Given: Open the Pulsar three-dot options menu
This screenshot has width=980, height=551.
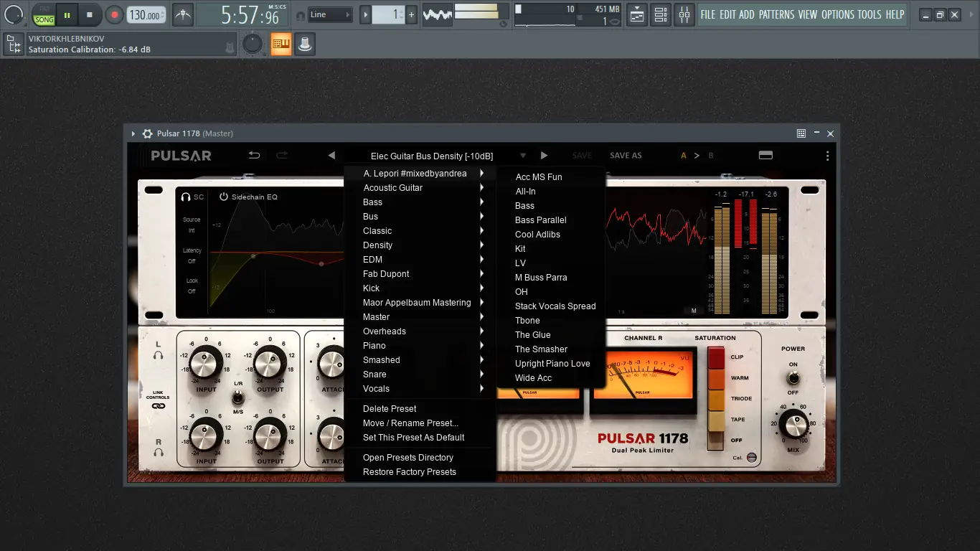Looking at the screenshot, I should [x=826, y=156].
